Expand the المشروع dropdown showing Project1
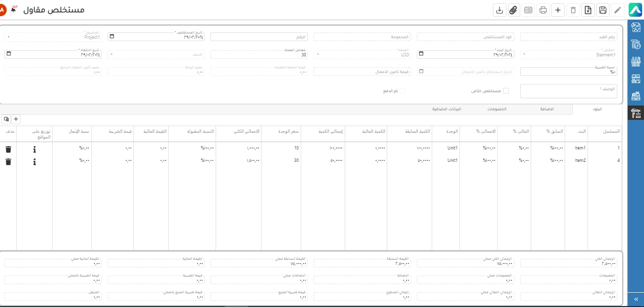644x307 pixels. pyautogui.click(x=8, y=37)
